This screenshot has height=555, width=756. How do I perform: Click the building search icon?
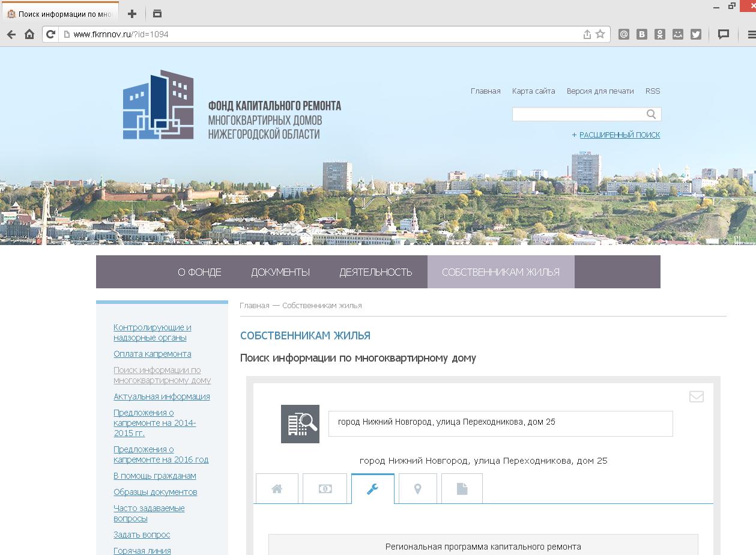pyautogui.click(x=300, y=424)
